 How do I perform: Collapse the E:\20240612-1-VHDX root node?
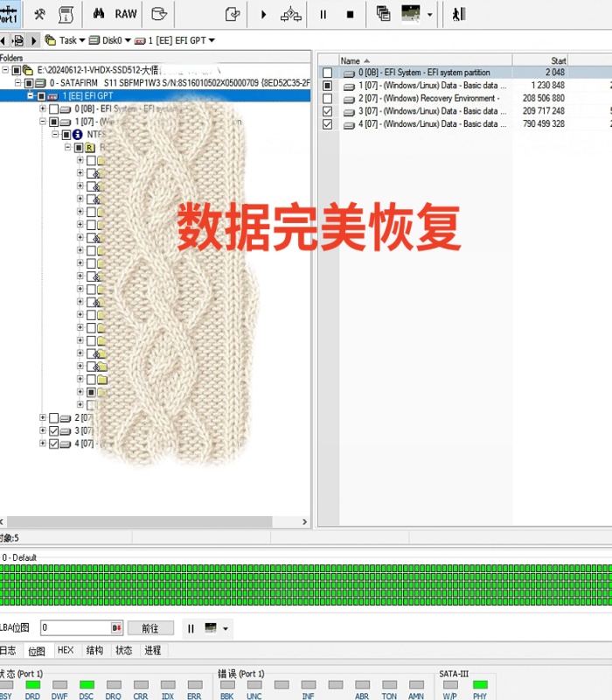coord(5,70)
